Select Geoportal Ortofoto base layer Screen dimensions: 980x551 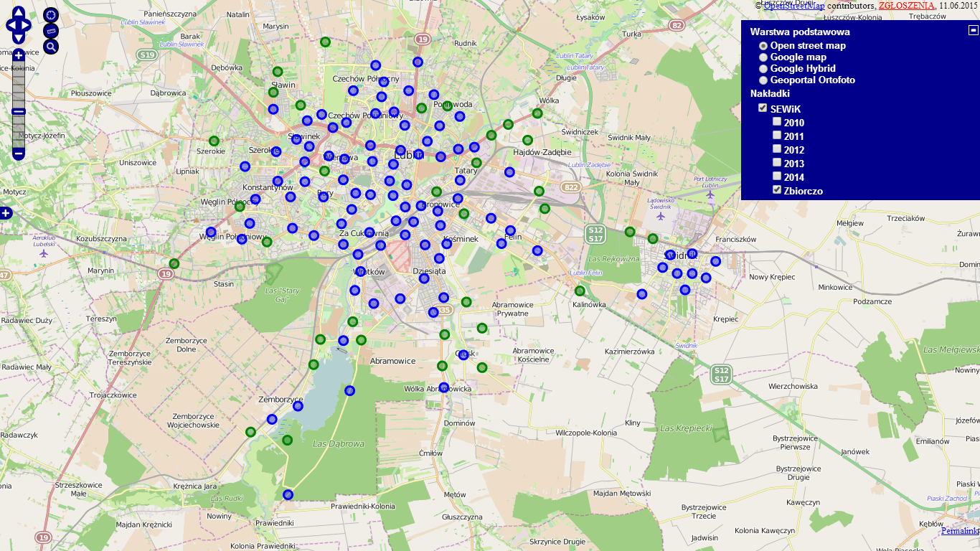(x=763, y=80)
